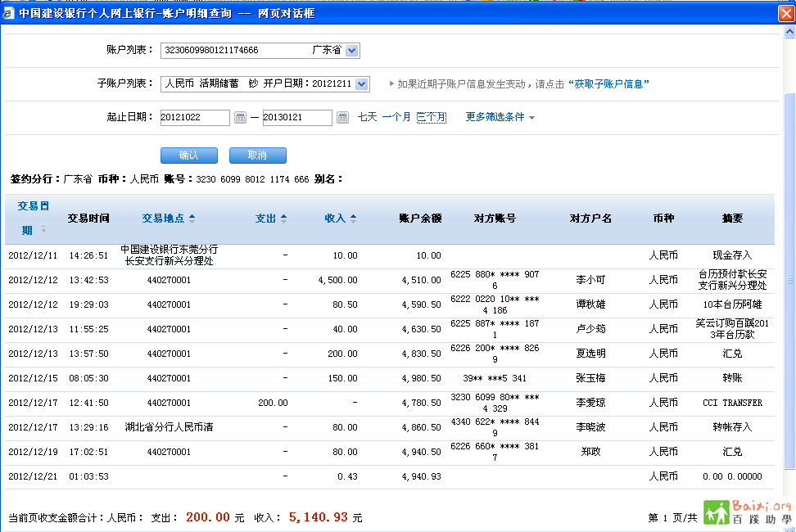Click payee name 李晓波
This screenshot has width=796, height=532.
click(x=590, y=427)
